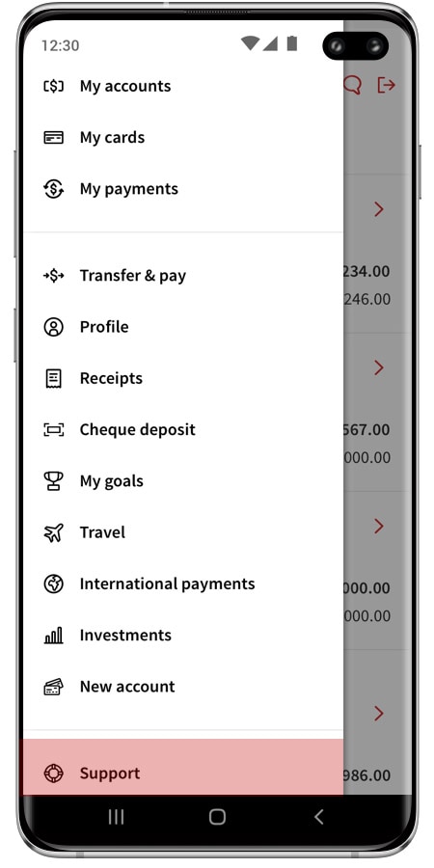This screenshot has height=868, width=434.
Task: Tap the Investments bar chart icon
Action: [x=54, y=636]
